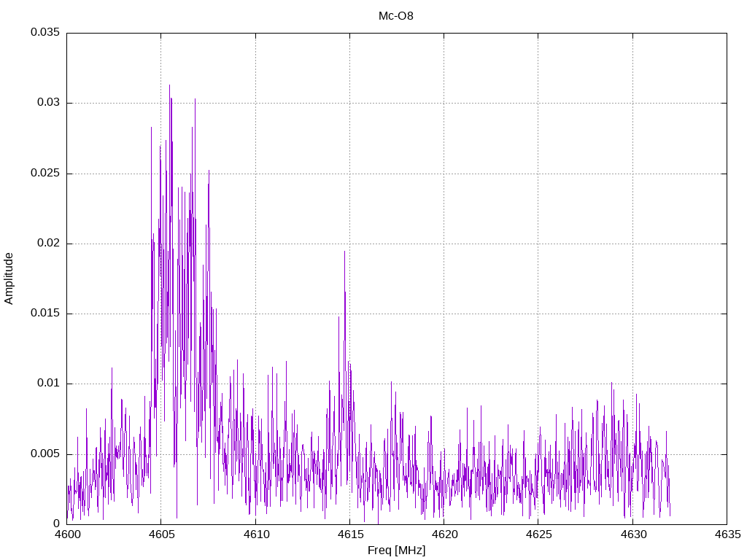
Task: Click the plot title Mc-O8
Action: coord(396,15)
